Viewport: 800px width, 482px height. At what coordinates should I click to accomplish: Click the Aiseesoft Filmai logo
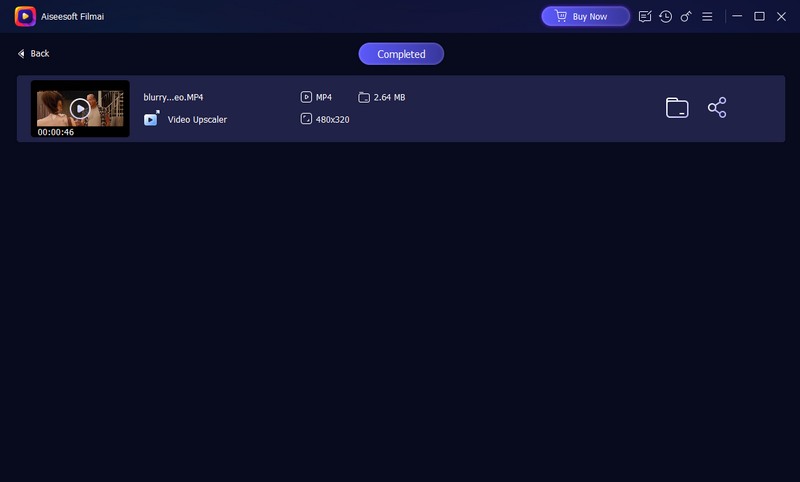click(25, 16)
